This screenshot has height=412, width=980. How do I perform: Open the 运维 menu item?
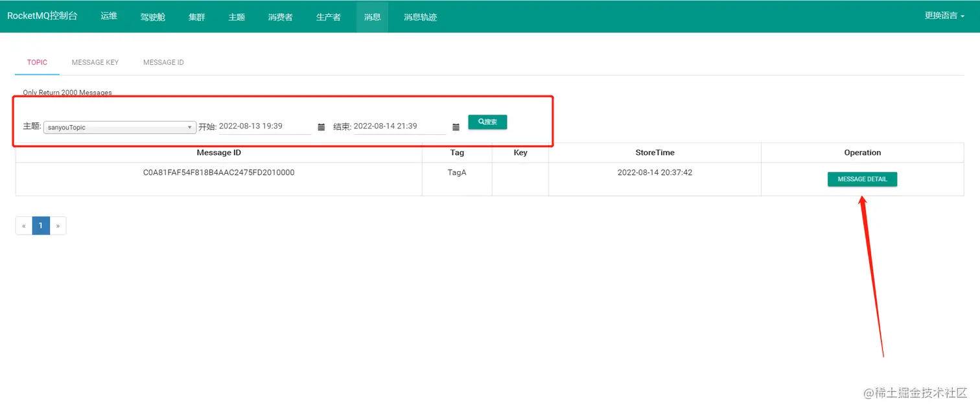click(109, 16)
